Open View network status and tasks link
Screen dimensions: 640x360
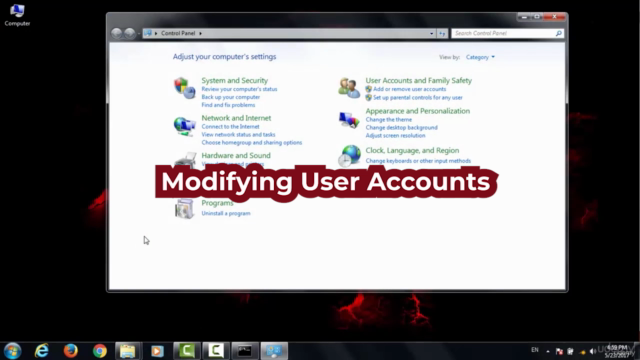238,134
